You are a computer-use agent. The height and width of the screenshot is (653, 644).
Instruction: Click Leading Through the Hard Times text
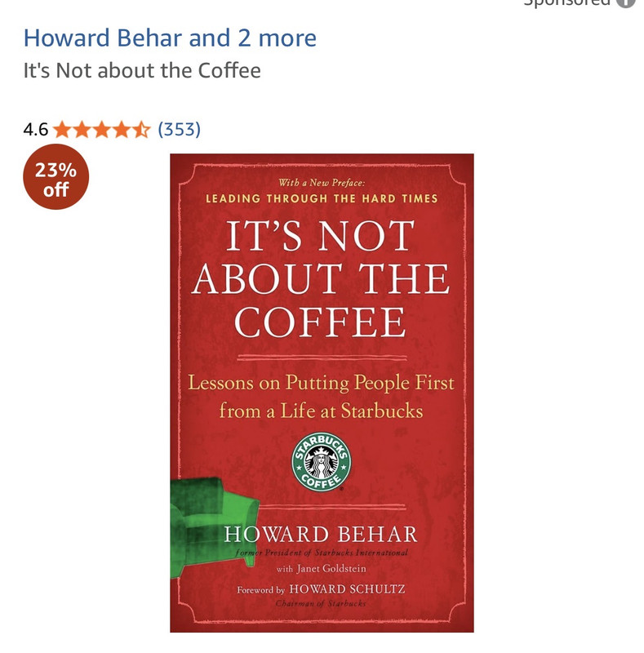click(322, 198)
